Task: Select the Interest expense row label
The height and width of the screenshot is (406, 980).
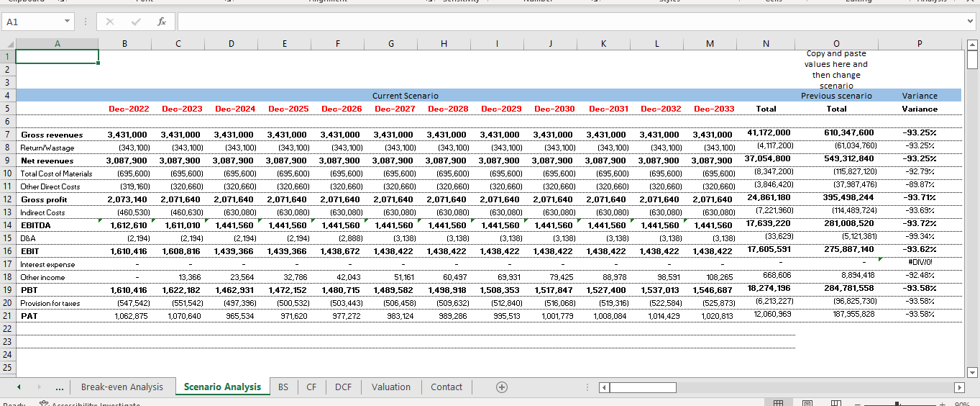Action: coord(48,264)
